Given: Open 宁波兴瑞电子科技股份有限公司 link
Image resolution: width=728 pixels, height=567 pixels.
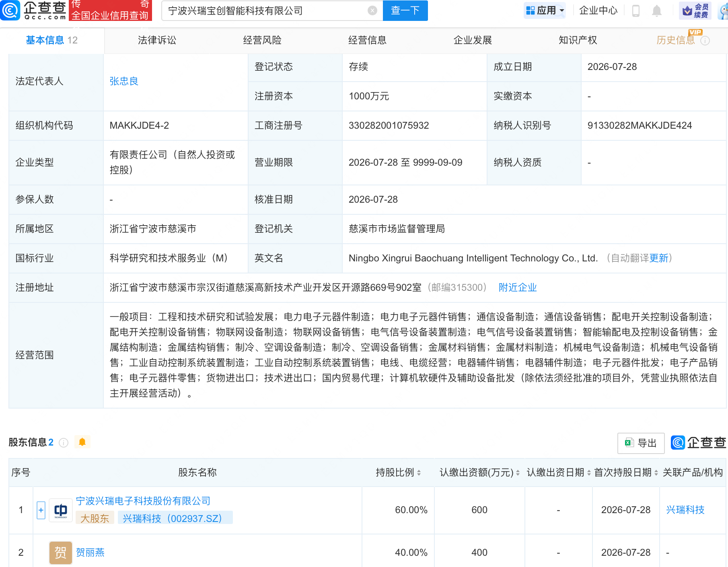Looking at the screenshot, I should pyautogui.click(x=143, y=501).
